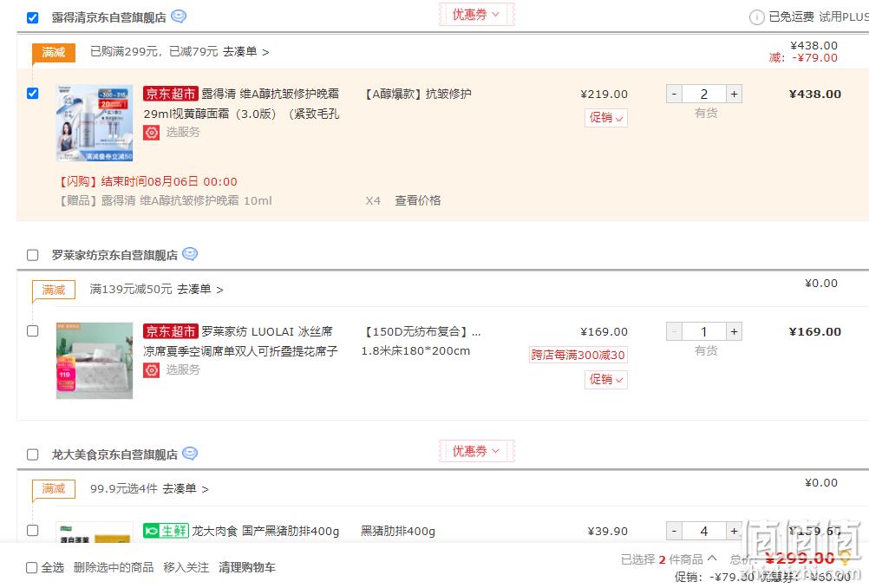
Task: Open 选服务 icon for 露得清 product
Action: tap(151, 133)
